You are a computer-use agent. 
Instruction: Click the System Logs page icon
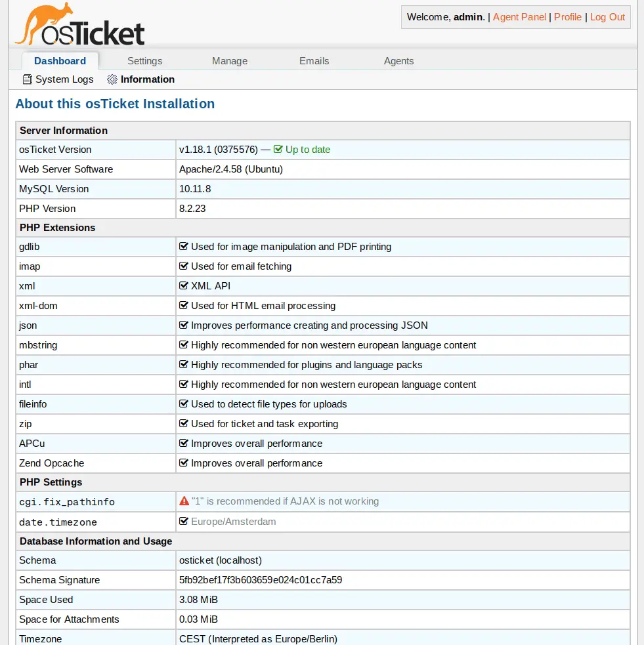pos(27,79)
